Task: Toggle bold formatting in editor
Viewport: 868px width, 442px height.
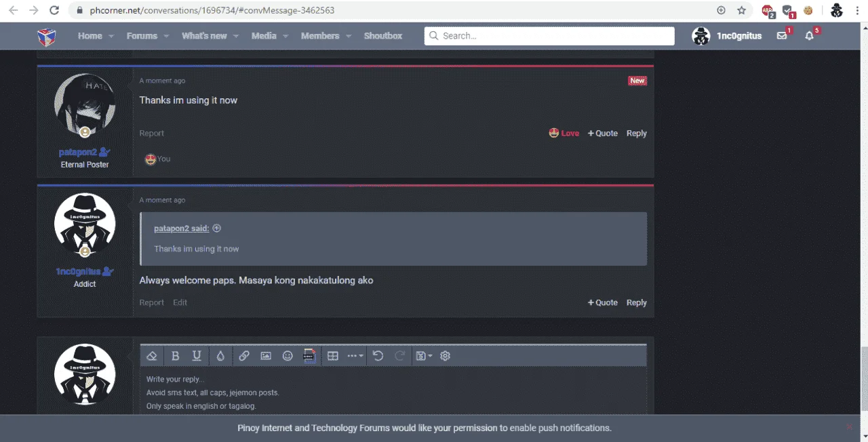Action: (175, 356)
